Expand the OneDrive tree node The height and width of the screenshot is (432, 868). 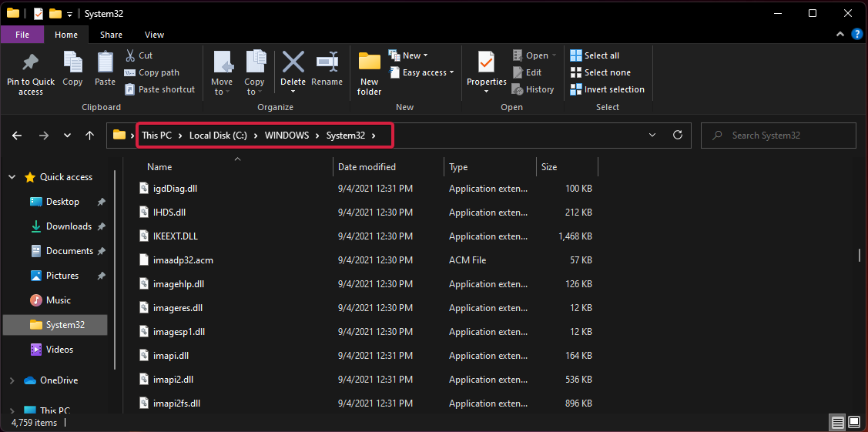click(12, 380)
